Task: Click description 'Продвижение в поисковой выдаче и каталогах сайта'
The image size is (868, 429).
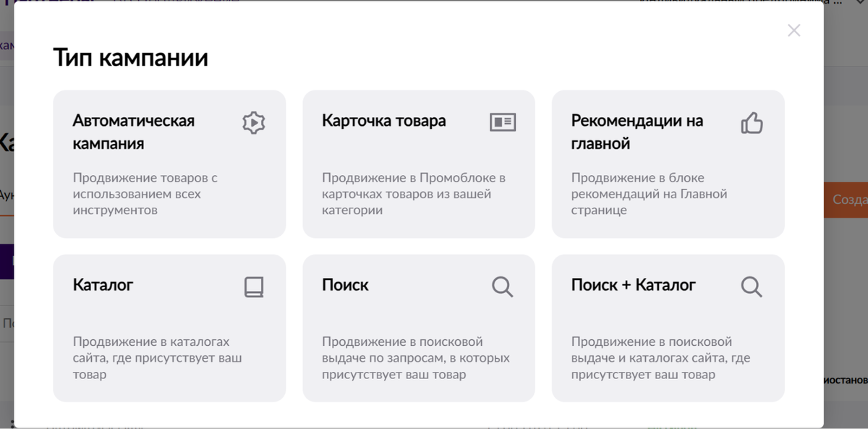Action: pos(660,358)
